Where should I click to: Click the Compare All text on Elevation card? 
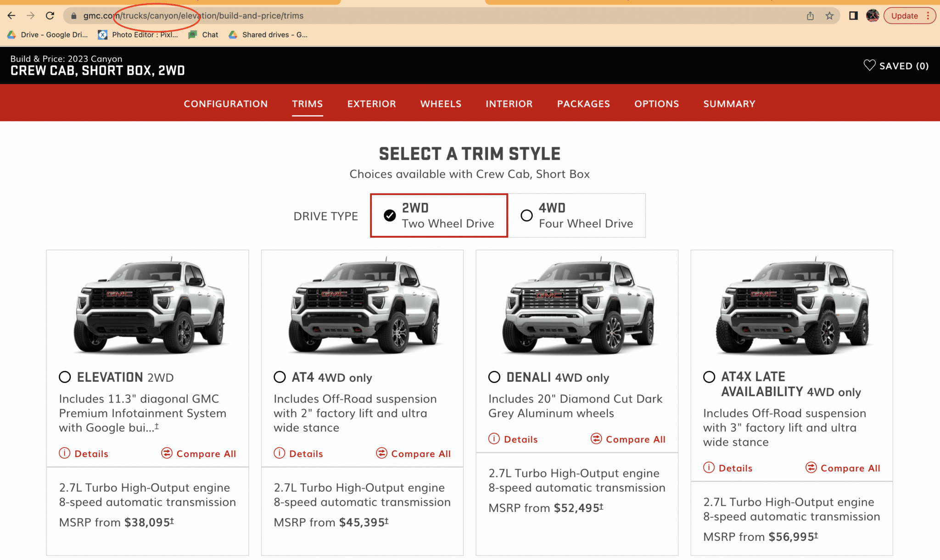tap(206, 454)
